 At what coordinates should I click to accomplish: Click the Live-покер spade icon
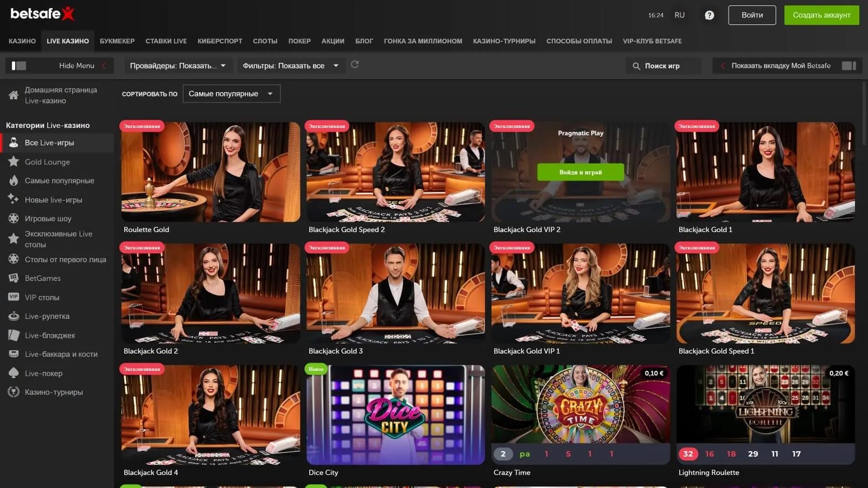14,373
